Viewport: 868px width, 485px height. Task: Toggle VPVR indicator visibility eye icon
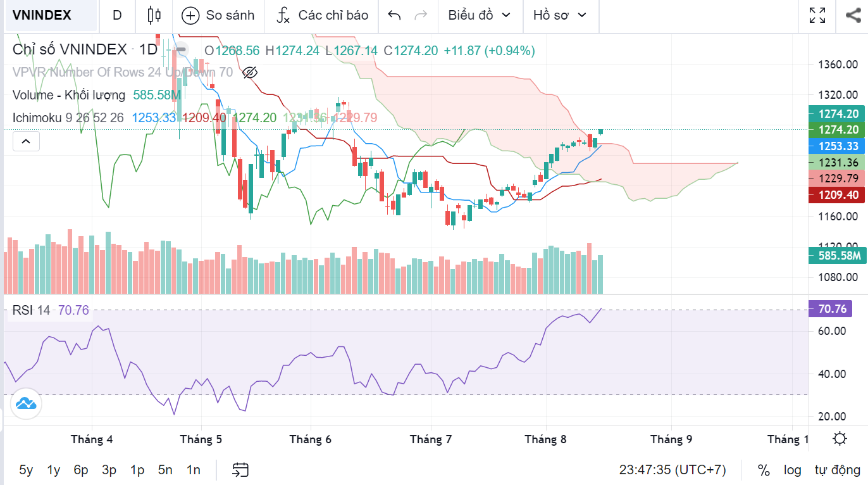(250, 73)
